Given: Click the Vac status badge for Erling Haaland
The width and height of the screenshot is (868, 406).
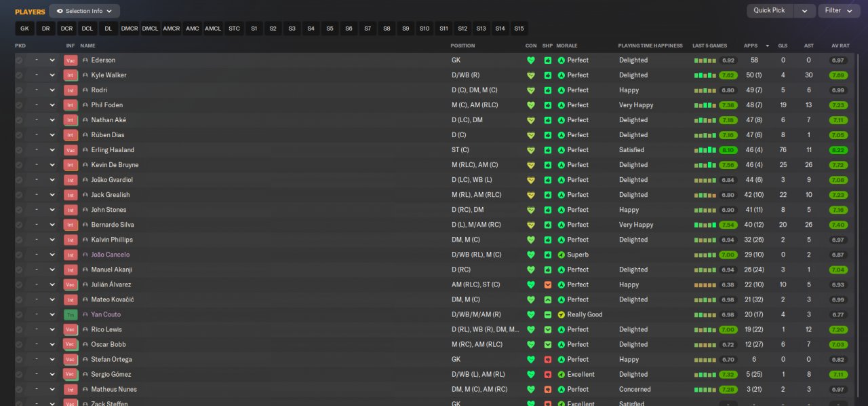Looking at the screenshot, I should (71, 150).
